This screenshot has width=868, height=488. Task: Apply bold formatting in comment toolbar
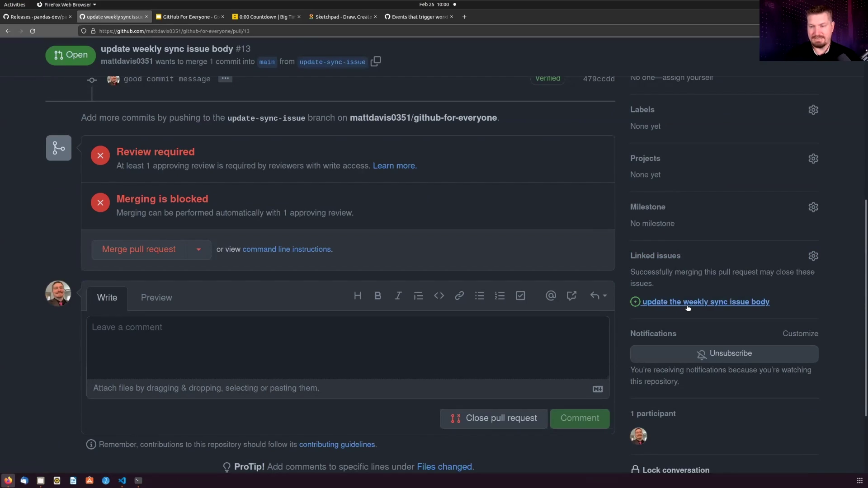pos(377,296)
